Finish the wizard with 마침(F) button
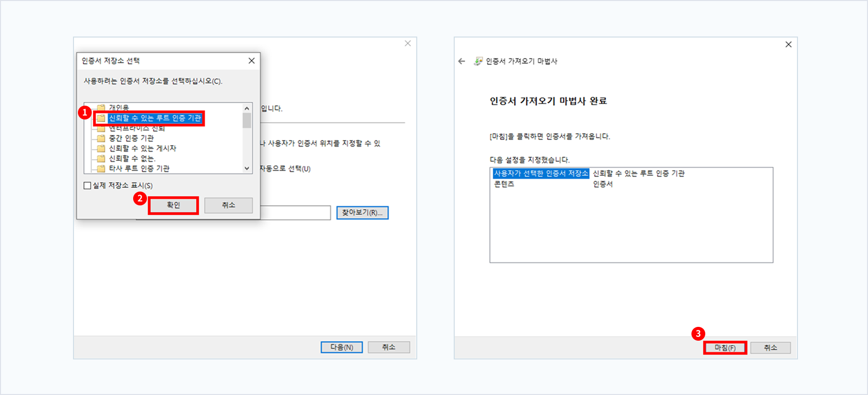The image size is (868, 395). point(725,348)
